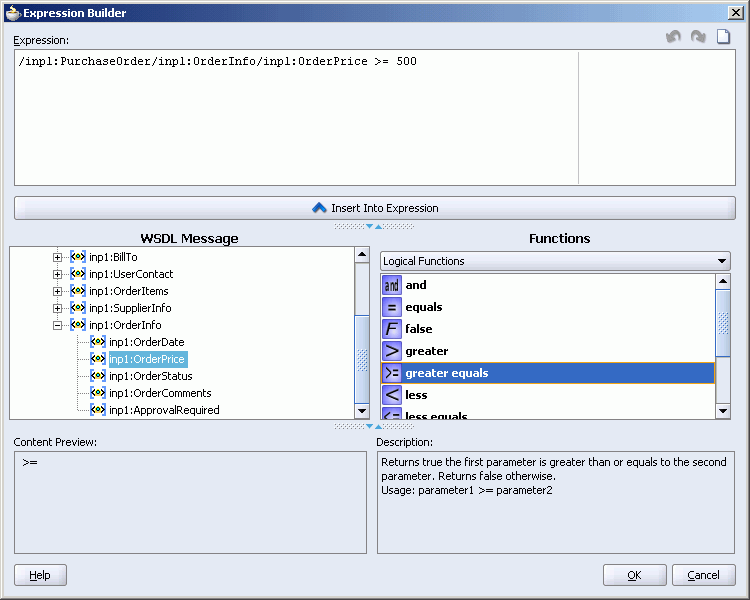Click the 'greater equals' function icon
The width and height of the screenshot is (750, 600).
(392, 373)
